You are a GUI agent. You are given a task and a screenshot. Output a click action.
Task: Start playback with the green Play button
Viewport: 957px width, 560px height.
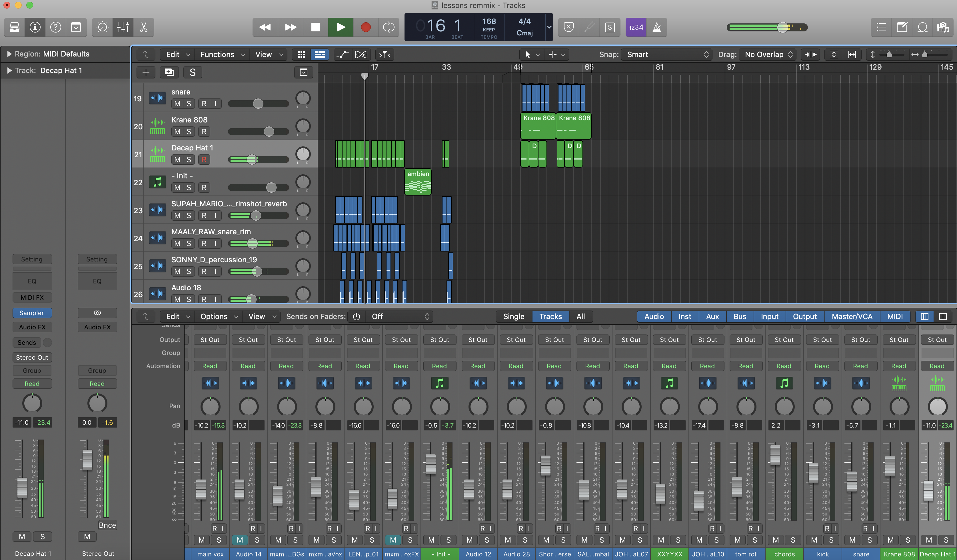click(x=341, y=27)
